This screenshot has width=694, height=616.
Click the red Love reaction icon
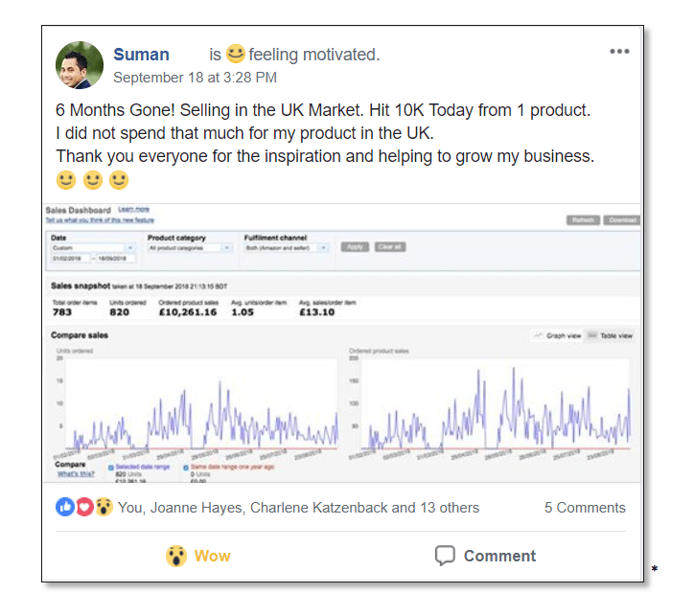[x=84, y=508]
